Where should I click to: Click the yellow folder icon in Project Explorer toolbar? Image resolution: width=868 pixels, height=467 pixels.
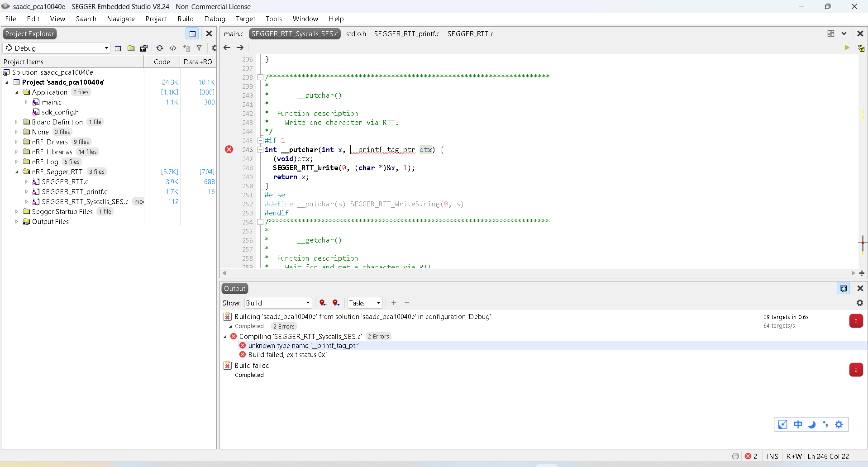tap(131, 48)
